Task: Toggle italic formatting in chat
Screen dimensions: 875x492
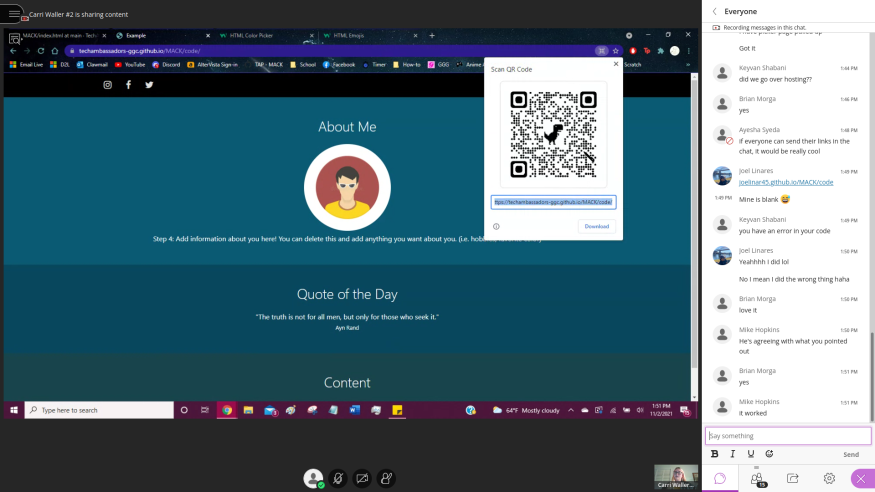Action: [733, 454]
